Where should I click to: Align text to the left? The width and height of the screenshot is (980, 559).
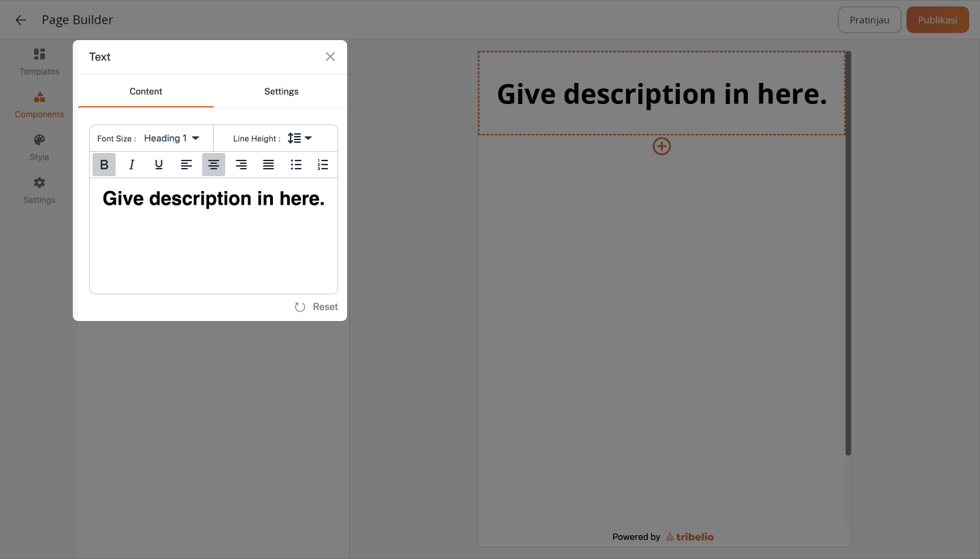(186, 165)
